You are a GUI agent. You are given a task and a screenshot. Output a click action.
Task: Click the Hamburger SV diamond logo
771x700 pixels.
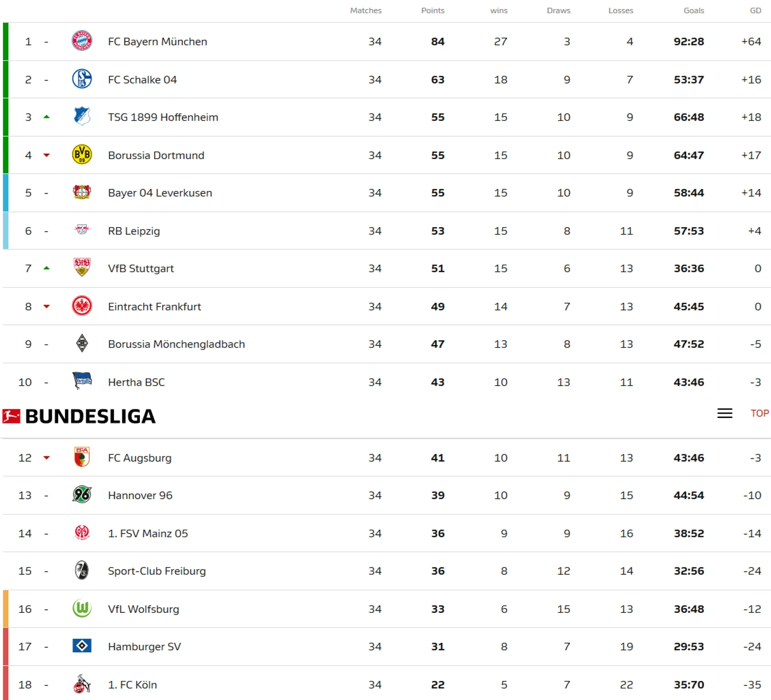tap(82, 646)
